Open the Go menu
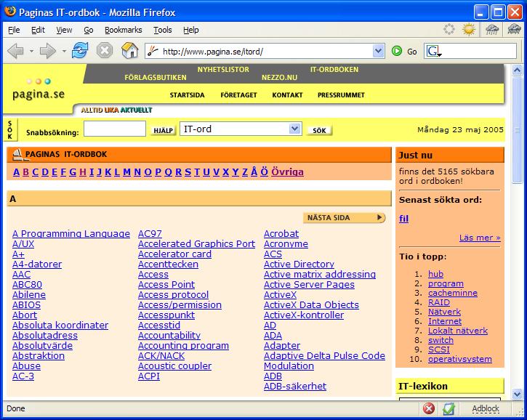Screen dimensions: 527x420 click(89, 30)
